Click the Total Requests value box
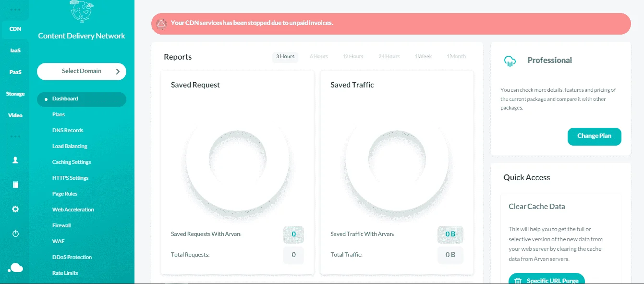644x284 pixels. click(293, 255)
